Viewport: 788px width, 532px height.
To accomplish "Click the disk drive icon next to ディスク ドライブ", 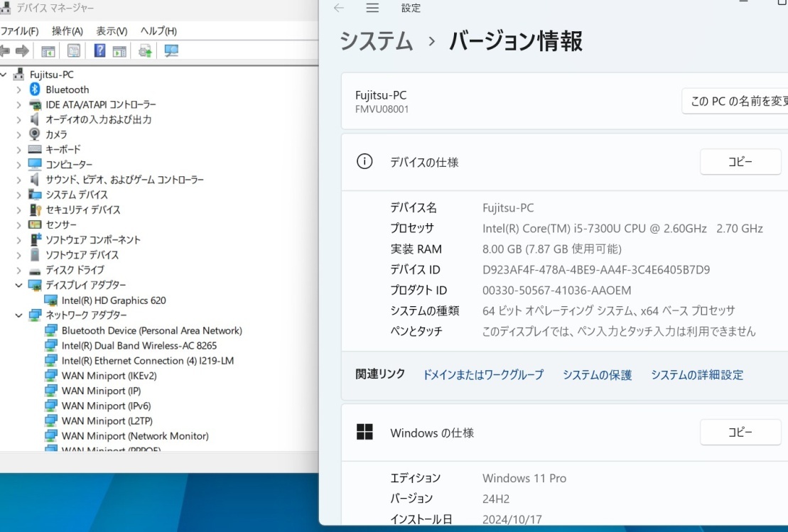I will point(35,271).
